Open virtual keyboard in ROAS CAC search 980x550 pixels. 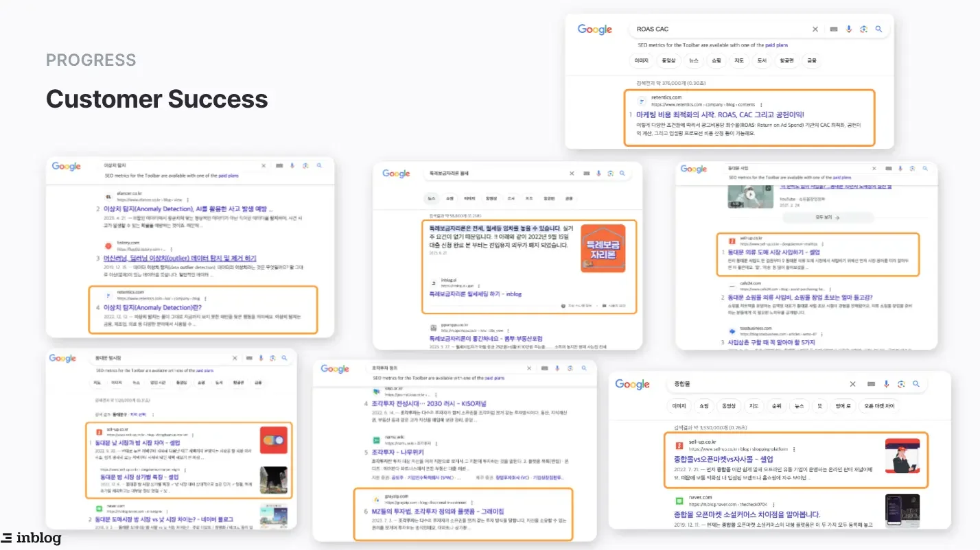click(834, 29)
